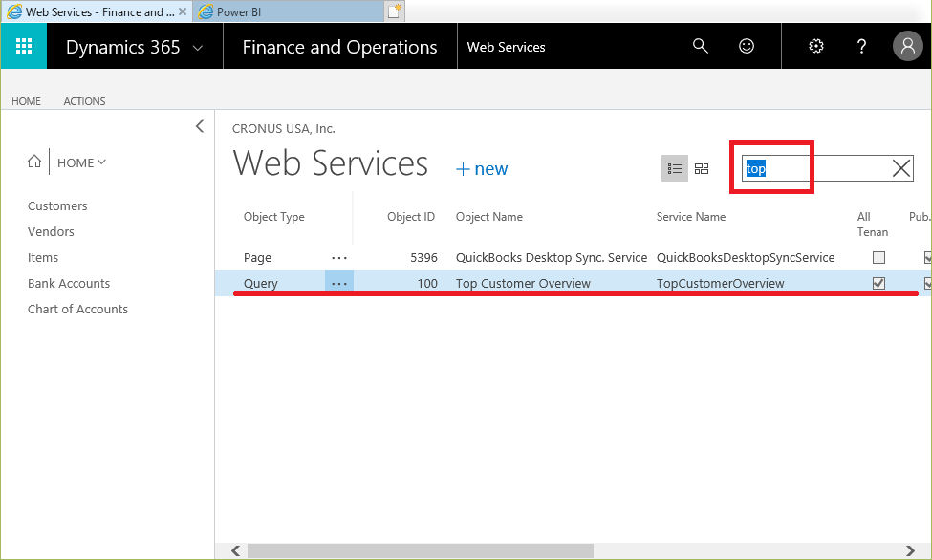This screenshot has height=560, width=932.
Task: Click object ID '100' cell
Action: (427, 284)
